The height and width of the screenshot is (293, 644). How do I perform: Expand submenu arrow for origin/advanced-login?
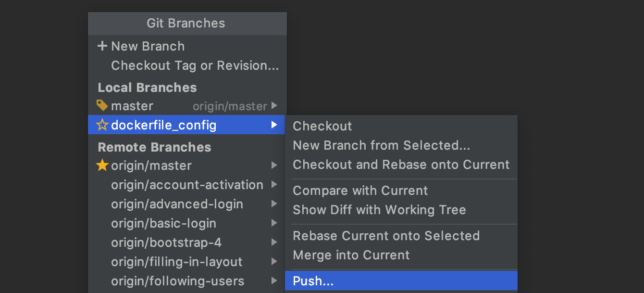click(x=274, y=204)
